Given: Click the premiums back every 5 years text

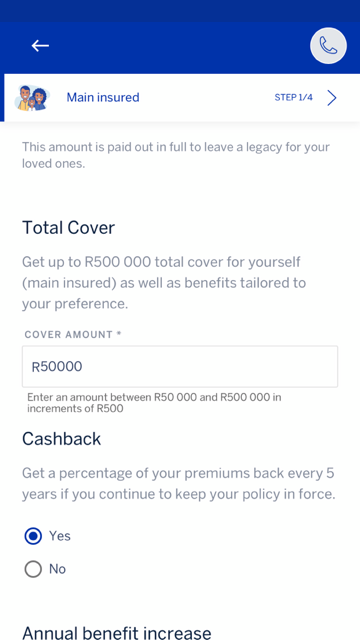Looking at the screenshot, I should click(x=179, y=484).
